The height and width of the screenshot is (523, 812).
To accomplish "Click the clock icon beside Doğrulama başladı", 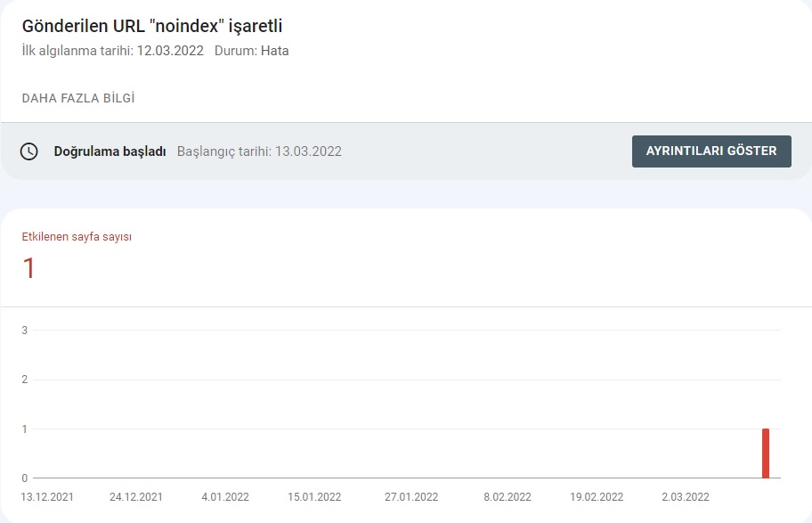I will (x=29, y=151).
